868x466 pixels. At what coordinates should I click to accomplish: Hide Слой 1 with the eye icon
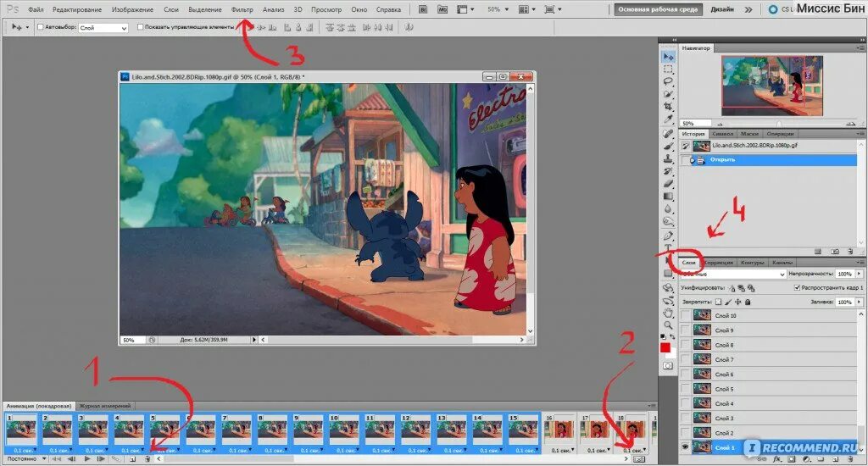click(685, 447)
